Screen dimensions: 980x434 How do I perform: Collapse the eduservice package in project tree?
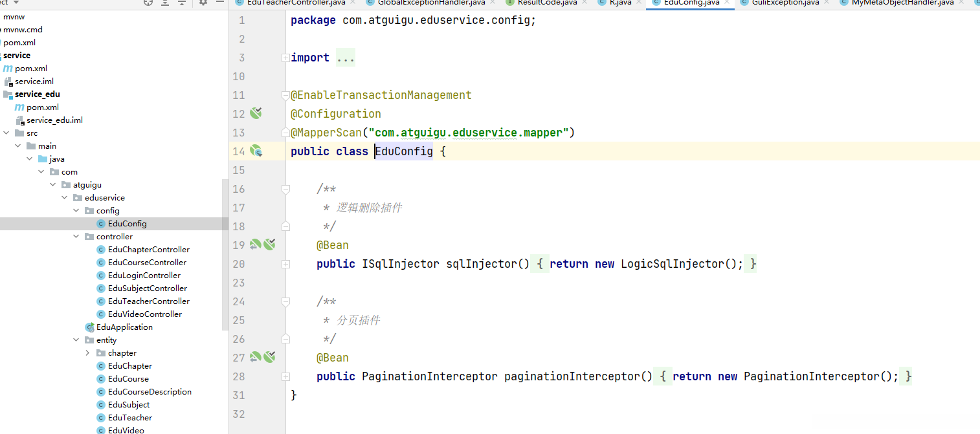(x=65, y=198)
